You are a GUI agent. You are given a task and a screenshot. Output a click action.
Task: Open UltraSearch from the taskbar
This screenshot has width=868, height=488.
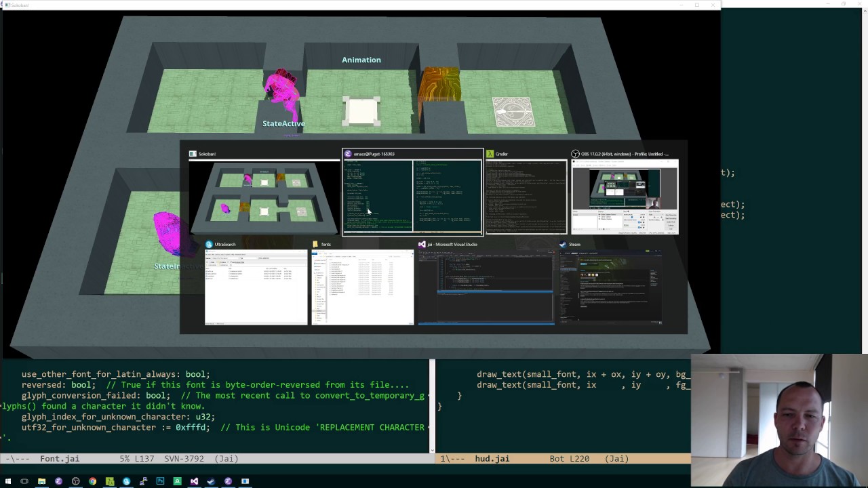pos(126,481)
